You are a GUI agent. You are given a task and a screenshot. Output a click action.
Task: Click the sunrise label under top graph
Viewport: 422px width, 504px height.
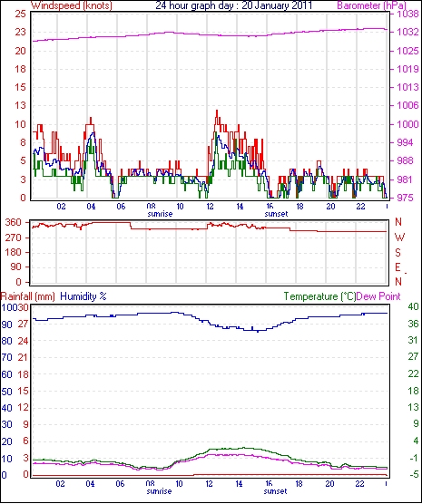(160, 214)
